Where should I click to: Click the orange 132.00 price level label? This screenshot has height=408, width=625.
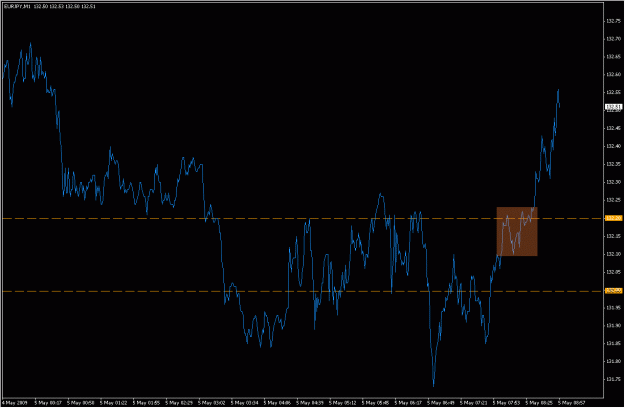(613, 291)
